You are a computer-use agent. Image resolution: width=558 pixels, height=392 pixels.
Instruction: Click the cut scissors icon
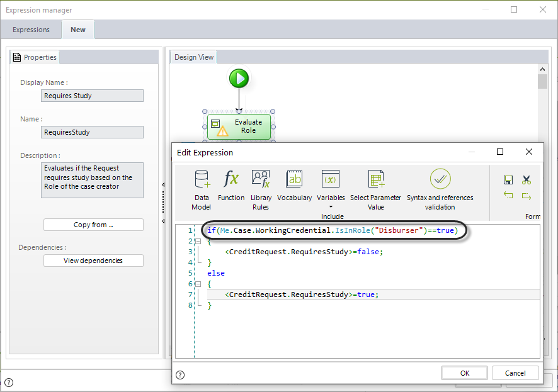[x=527, y=180]
